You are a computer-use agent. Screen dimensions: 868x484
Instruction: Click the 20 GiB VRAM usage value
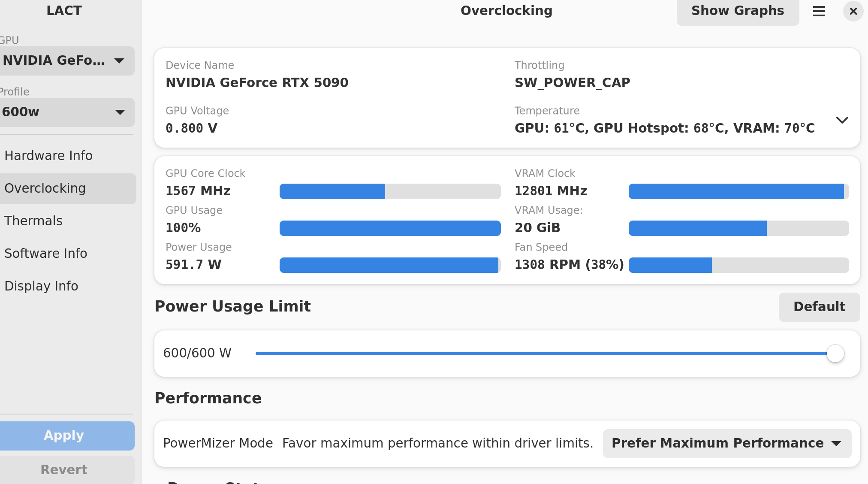[537, 228]
